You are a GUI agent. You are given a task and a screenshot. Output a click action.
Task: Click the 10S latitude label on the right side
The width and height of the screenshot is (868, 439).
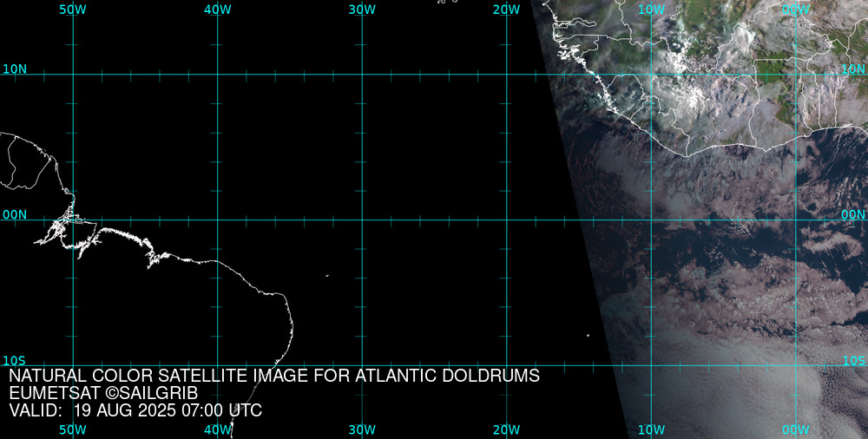[x=853, y=361]
